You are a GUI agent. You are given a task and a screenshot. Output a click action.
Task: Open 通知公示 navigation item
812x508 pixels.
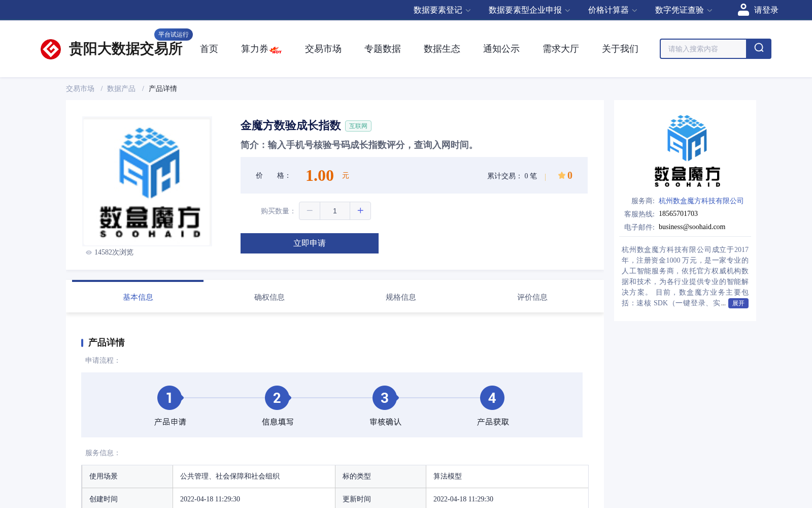pyautogui.click(x=501, y=49)
